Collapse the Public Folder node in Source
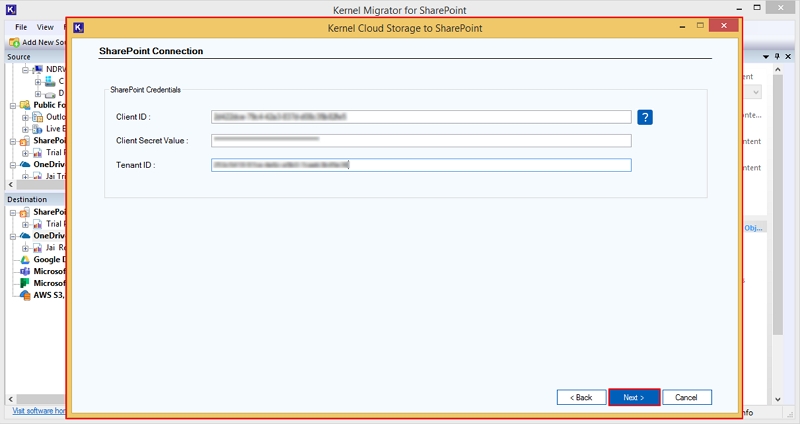800x424 pixels. [x=13, y=106]
